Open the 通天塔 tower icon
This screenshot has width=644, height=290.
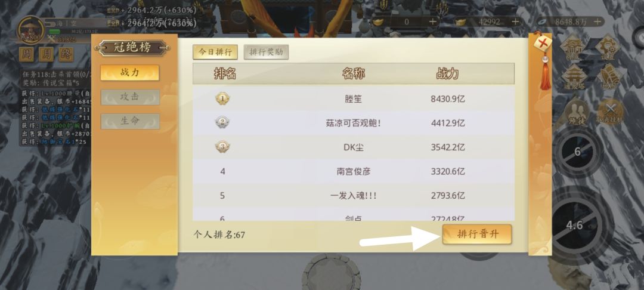[x=574, y=77]
